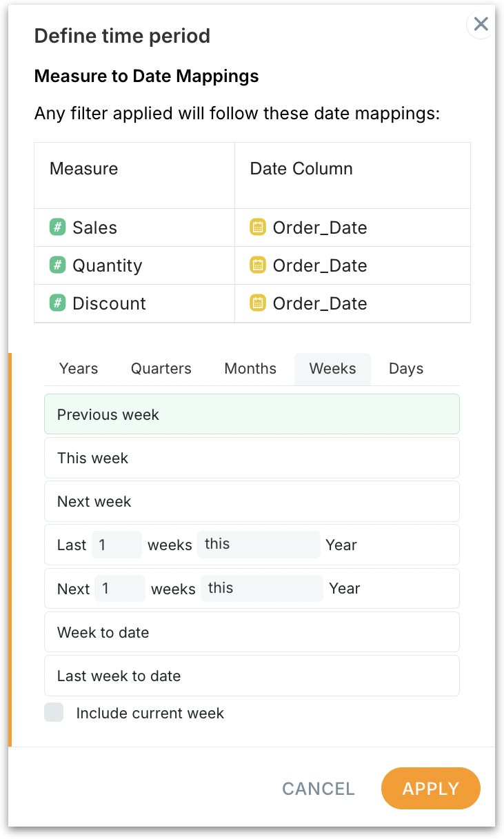
Task: Click the CANCEL button
Action: [x=319, y=789]
